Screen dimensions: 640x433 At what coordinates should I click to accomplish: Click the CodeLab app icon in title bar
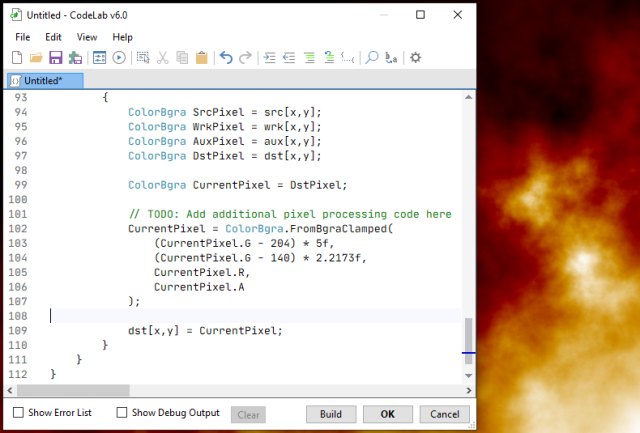(16, 15)
